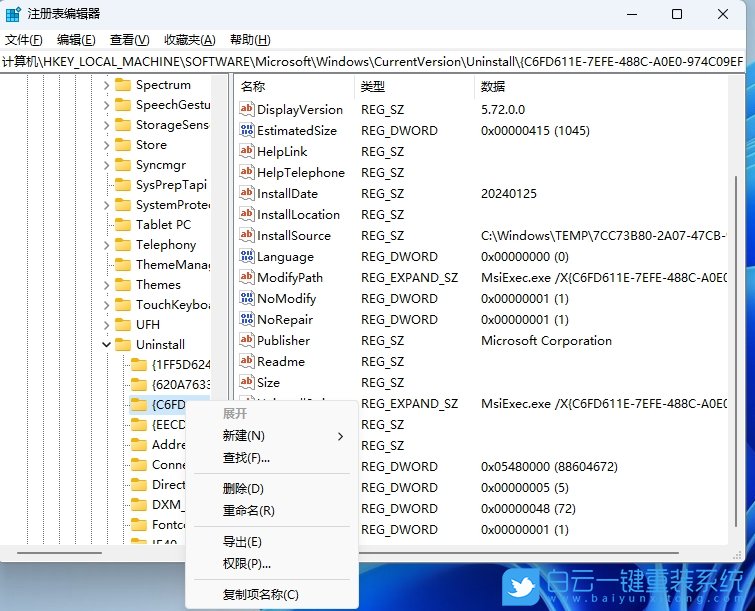Viewport: 755px width, 611px height.
Task: Click the NoModify DWORD value icon
Action: coord(247,298)
